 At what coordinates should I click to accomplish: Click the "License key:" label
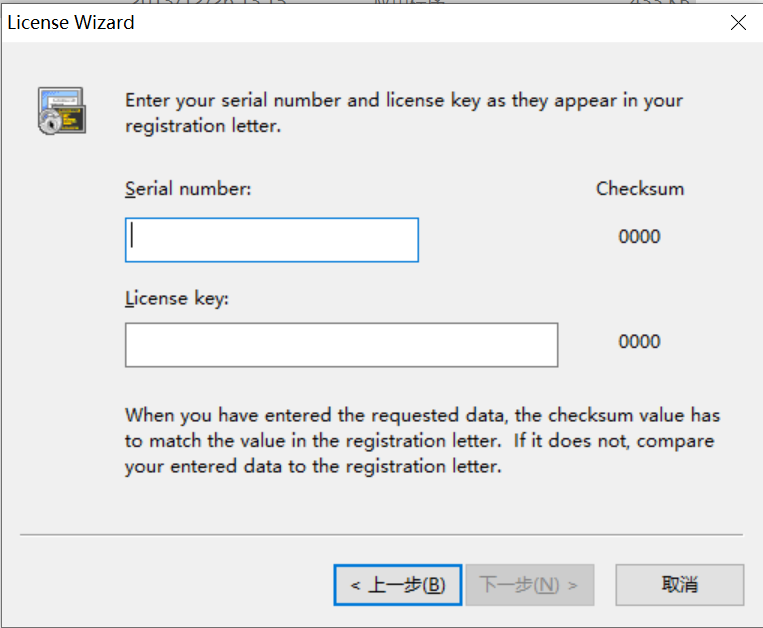pos(177,298)
